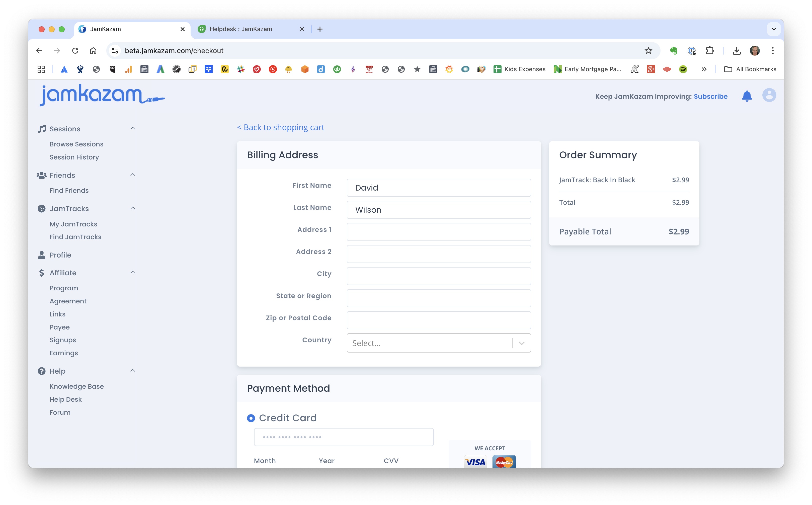
Task: Collapse the Affiliate sidebar section
Action: (133, 273)
